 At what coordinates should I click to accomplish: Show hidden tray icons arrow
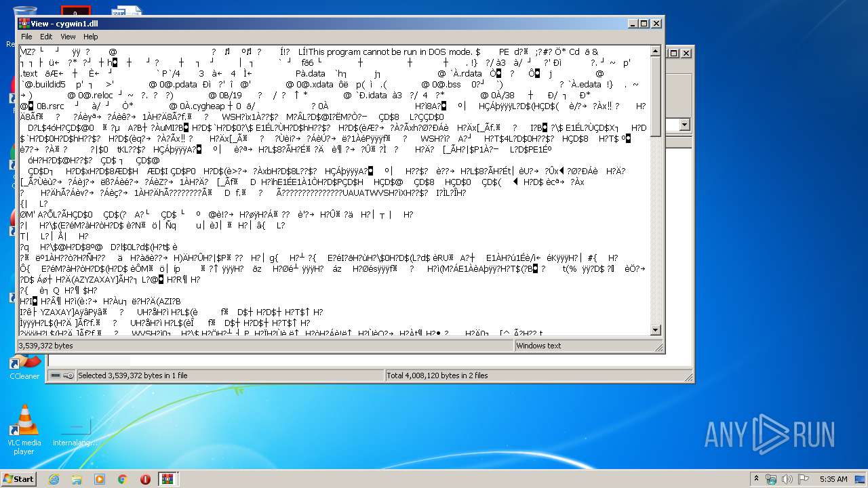coord(756,479)
